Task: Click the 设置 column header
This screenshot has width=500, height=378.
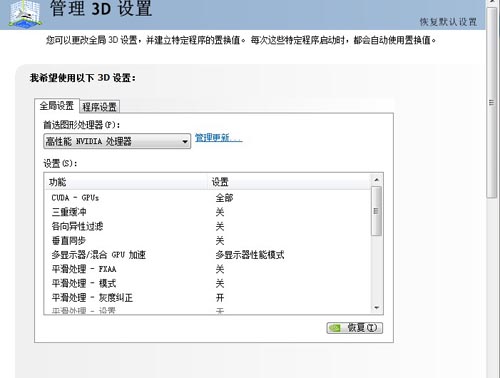Action: coord(289,182)
